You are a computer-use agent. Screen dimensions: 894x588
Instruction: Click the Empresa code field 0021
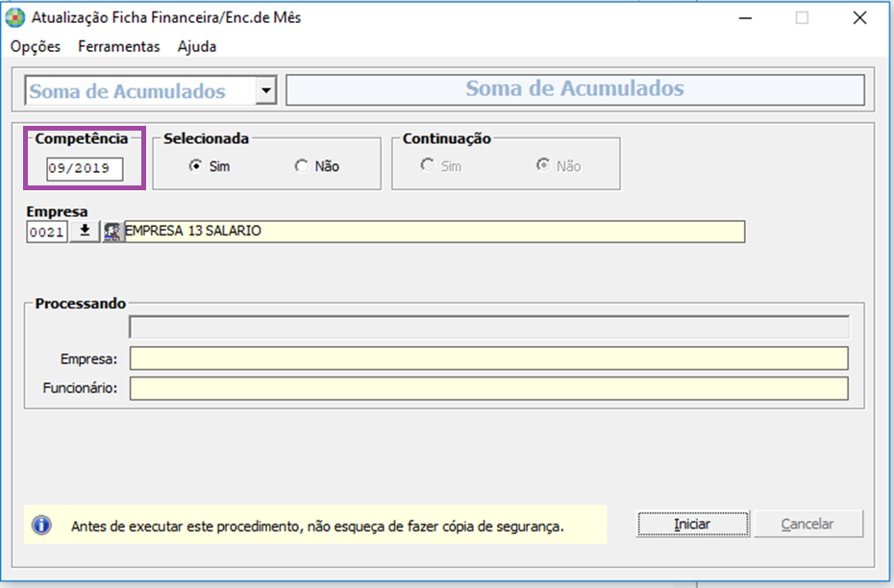coord(47,232)
